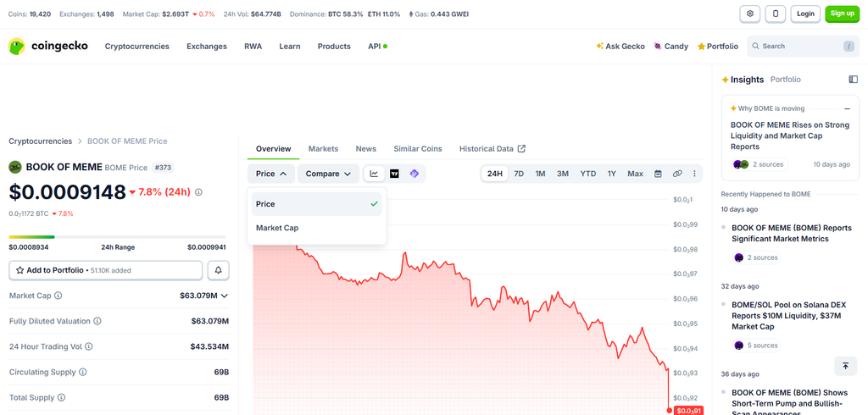Open Cryptocurrencies nav menu
The image size is (868, 415).
click(x=137, y=47)
